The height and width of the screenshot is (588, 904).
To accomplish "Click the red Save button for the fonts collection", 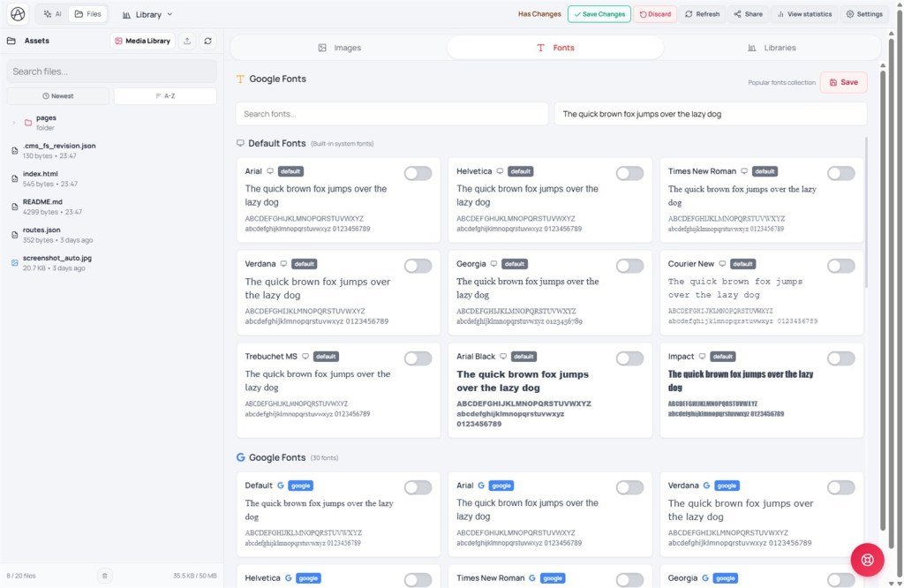I will point(843,82).
